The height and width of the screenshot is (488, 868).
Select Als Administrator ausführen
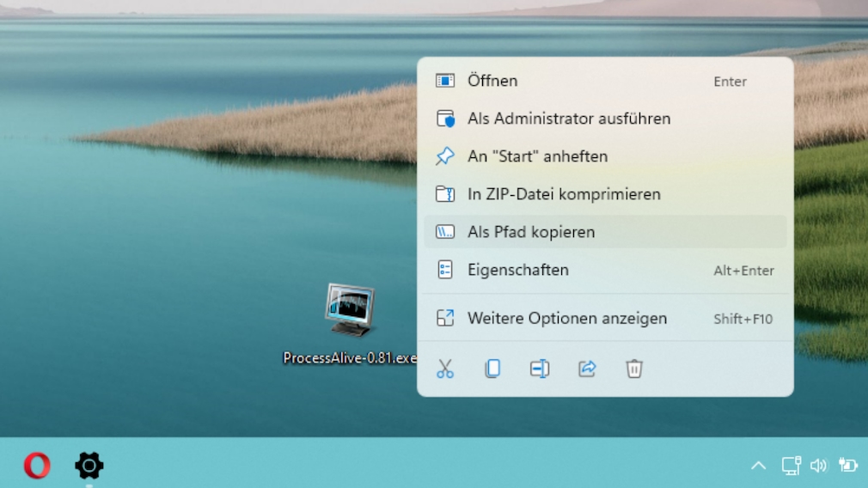click(605, 119)
